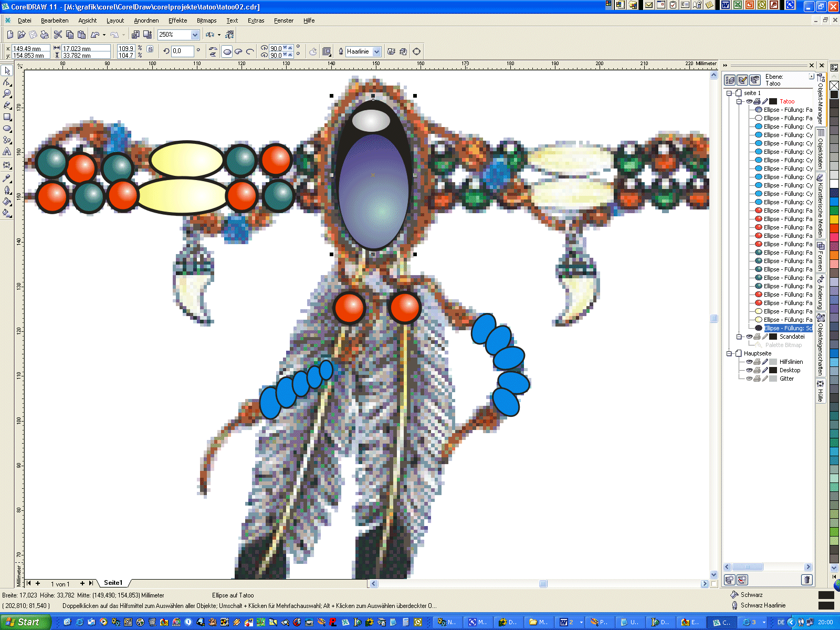
Task: Toggle visibility eye of Desktop layer
Action: point(749,370)
